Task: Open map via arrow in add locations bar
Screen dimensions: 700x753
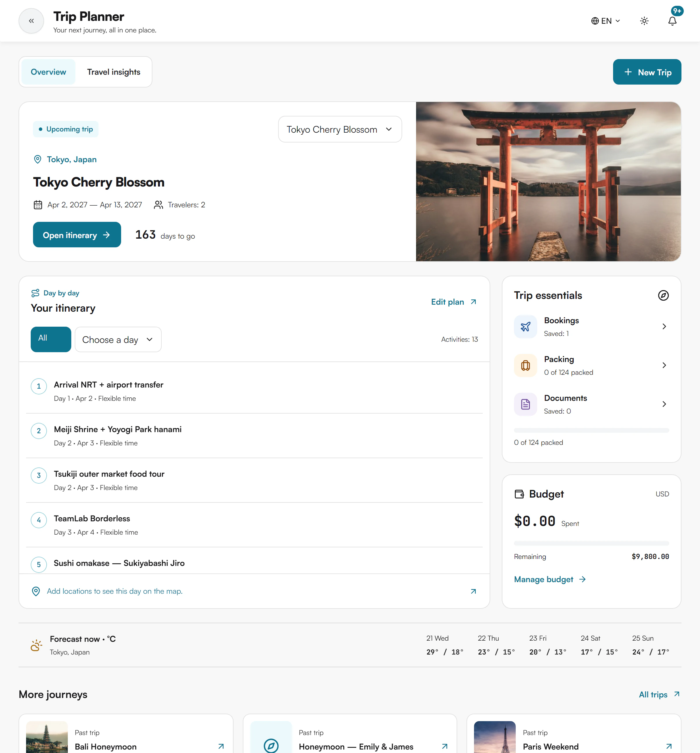Action: 473,591
